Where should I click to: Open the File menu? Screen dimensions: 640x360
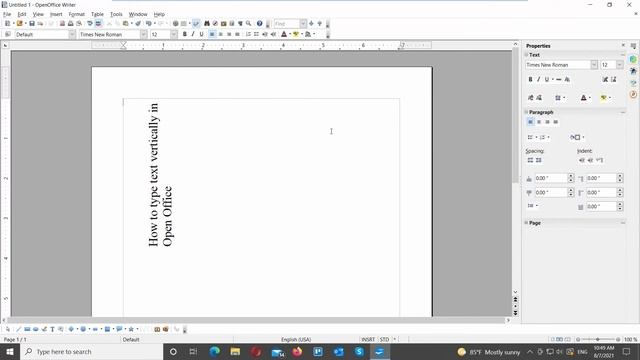(7, 14)
